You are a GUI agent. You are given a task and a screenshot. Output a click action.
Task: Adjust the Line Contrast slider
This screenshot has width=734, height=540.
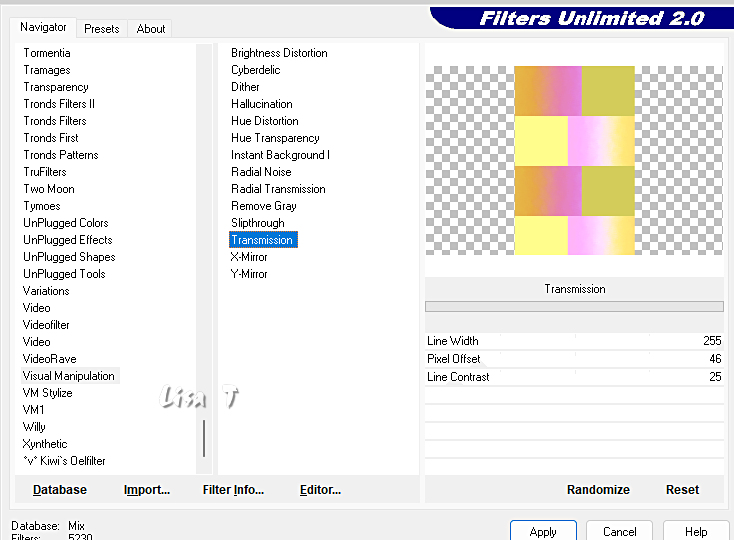tap(574, 377)
